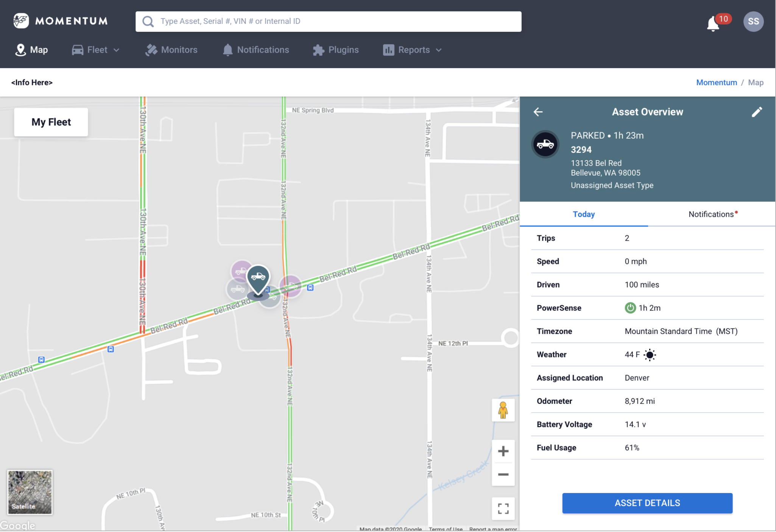Enable fullscreen map mode
776x532 pixels.
[503, 509]
